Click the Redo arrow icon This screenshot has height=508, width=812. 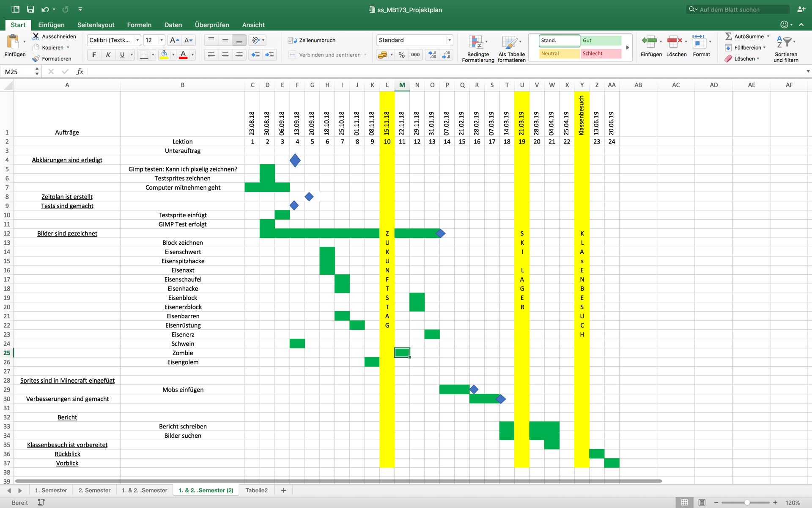[x=65, y=9]
